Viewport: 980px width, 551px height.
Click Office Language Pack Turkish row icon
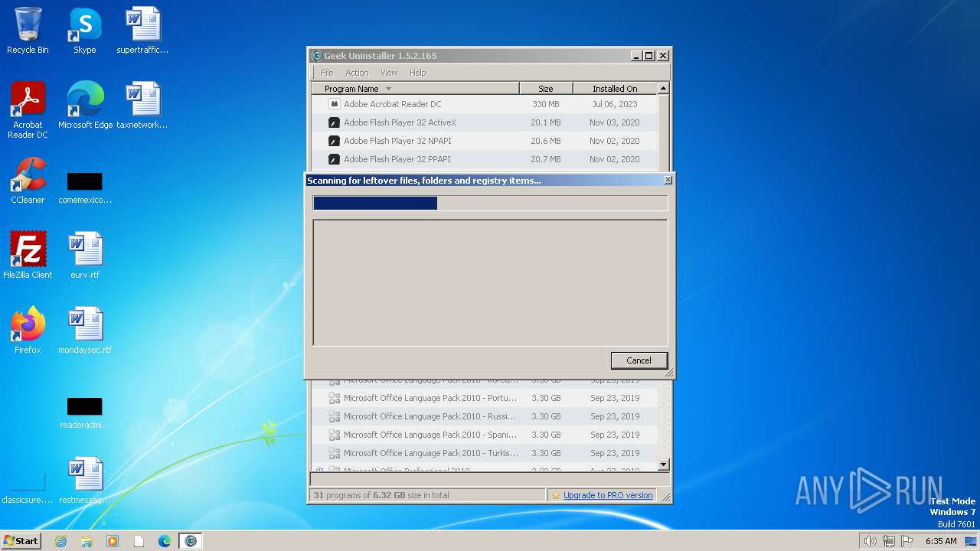(334, 453)
